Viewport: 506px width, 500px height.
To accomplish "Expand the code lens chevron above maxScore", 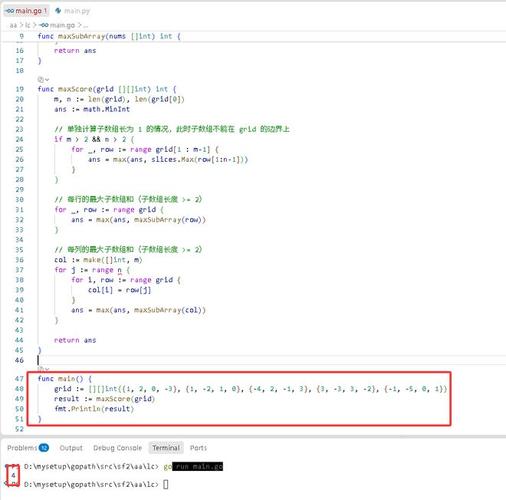I will 47,79.
